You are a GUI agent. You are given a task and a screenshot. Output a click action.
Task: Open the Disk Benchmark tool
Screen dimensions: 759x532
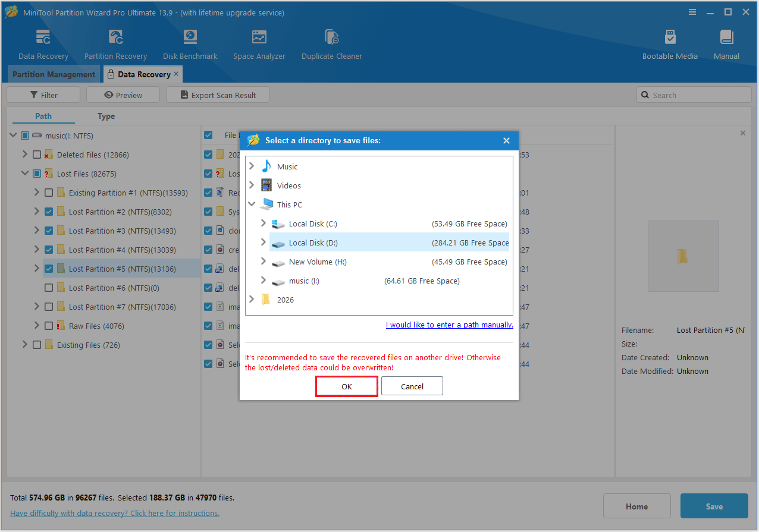click(x=190, y=45)
